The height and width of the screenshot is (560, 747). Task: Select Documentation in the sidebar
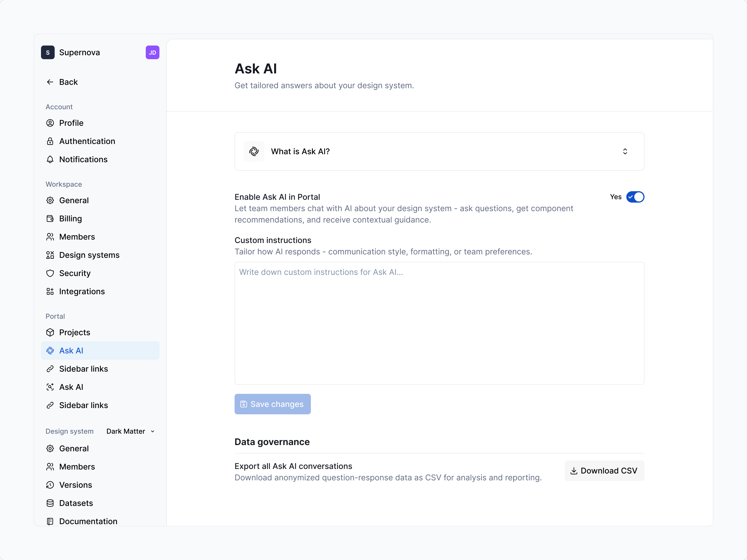[x=88, y=521]
